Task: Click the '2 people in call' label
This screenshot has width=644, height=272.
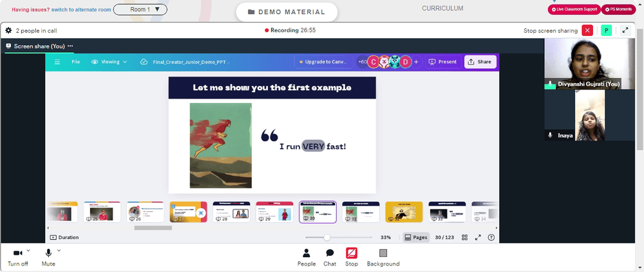Action: point(37,31)
